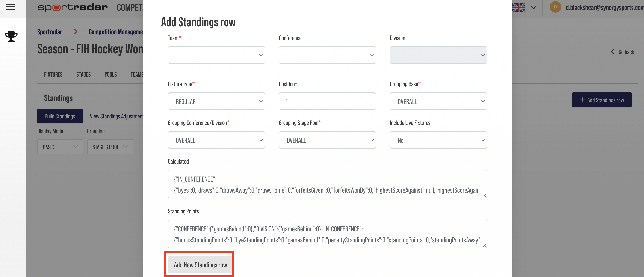This screenshot has height=277, width=644.
Task: Select the POOLS tab
Action: pos(110,74)
